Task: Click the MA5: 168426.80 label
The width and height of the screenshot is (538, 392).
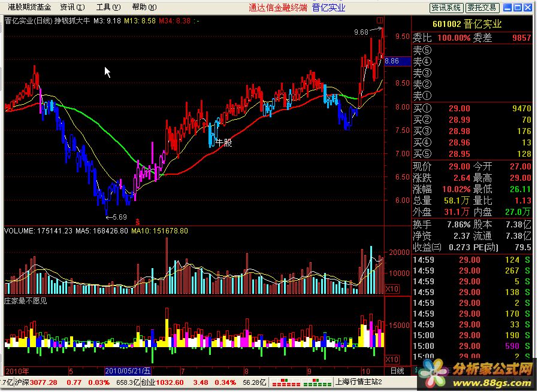Action: tap(102, 231)
